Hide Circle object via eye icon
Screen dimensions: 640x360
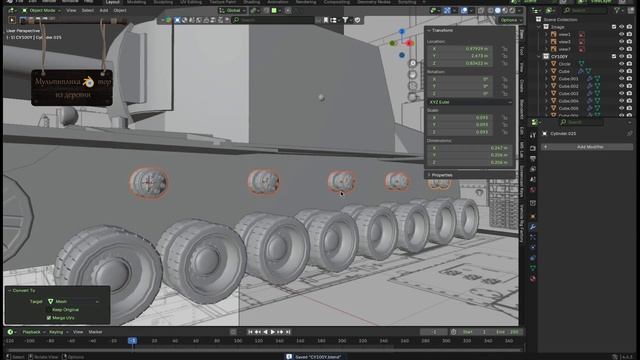(622, 64)
